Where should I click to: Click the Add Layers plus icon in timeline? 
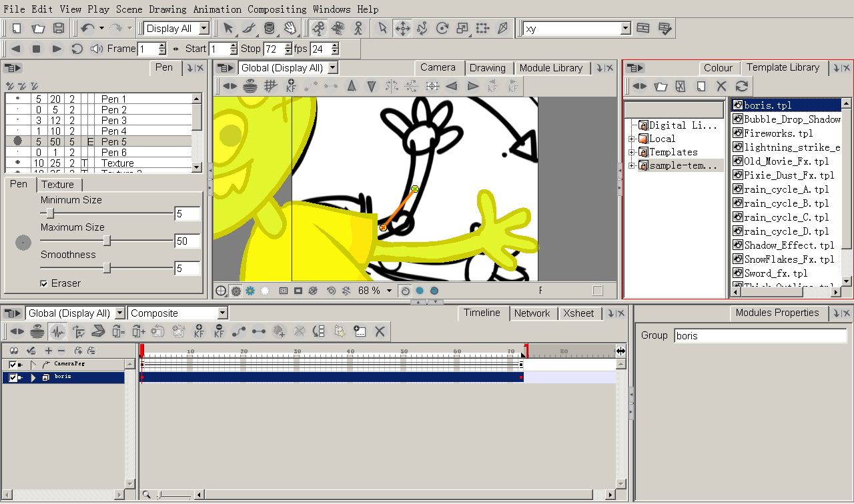pos(48,351)
